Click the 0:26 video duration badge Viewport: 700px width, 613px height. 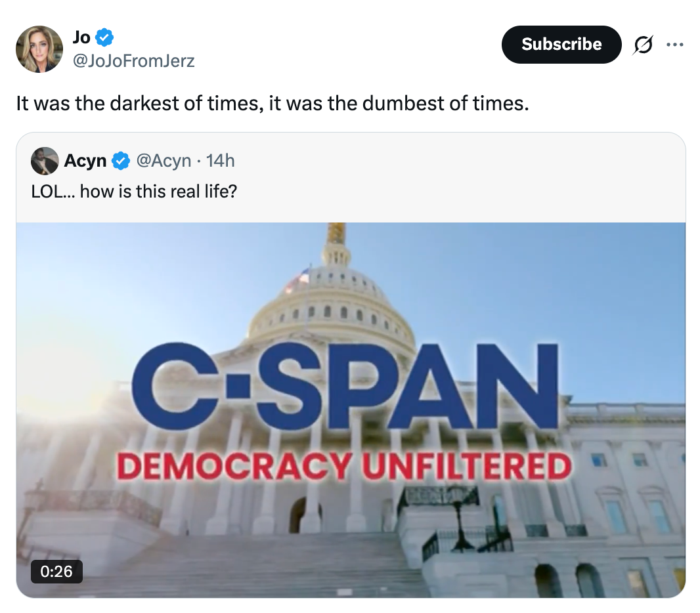pyautogui.click(x=56, y=571)
